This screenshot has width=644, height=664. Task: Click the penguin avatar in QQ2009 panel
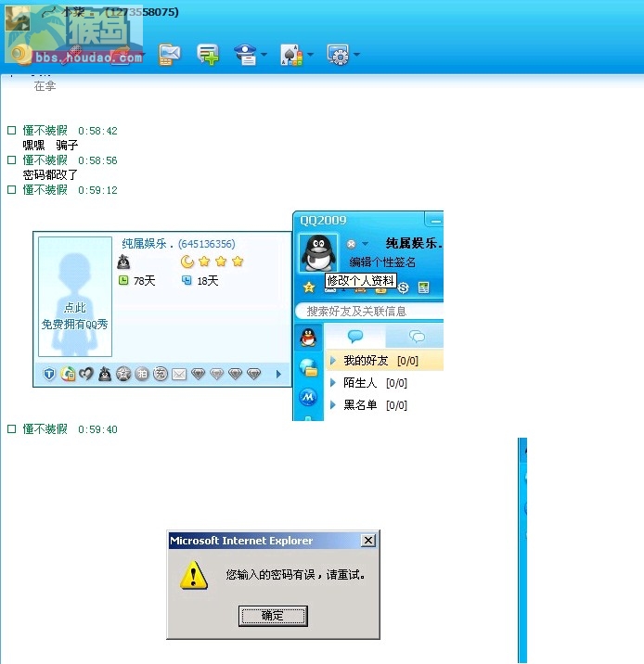(x=318, y=253)
